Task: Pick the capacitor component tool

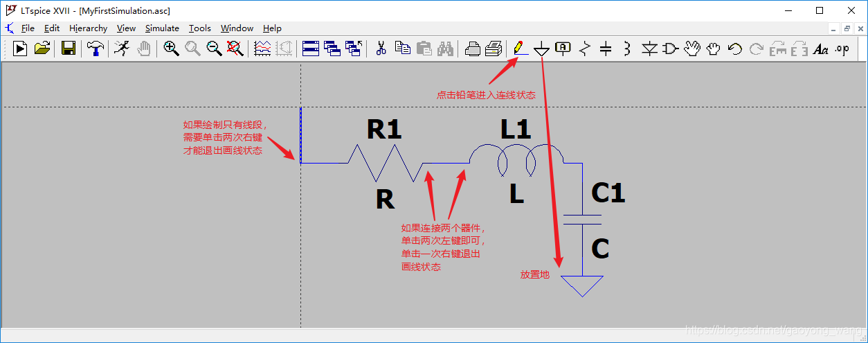Action: point(606,49)
